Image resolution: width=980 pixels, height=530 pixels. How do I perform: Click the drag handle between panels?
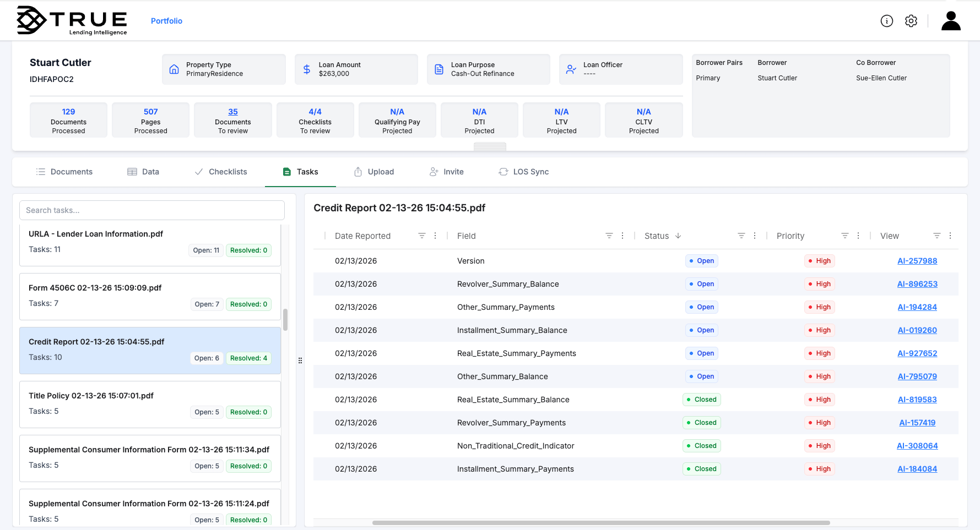click(x=300, y=360)
